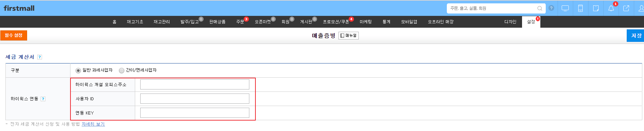Viewport: 644px width, 131px height.
Task: Select 일반 과세사업자 radio option
Action: pyautogui.click(x=78, y=70)
